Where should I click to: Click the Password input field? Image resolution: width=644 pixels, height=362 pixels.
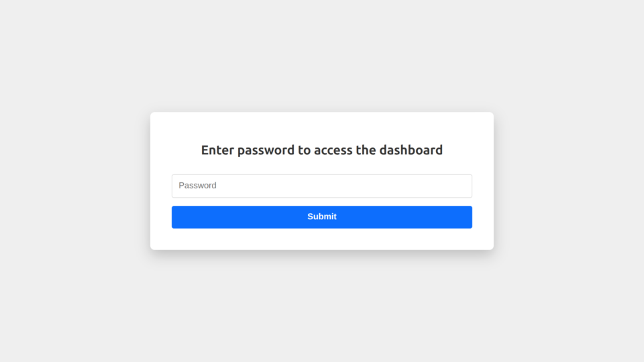point(322,186)
